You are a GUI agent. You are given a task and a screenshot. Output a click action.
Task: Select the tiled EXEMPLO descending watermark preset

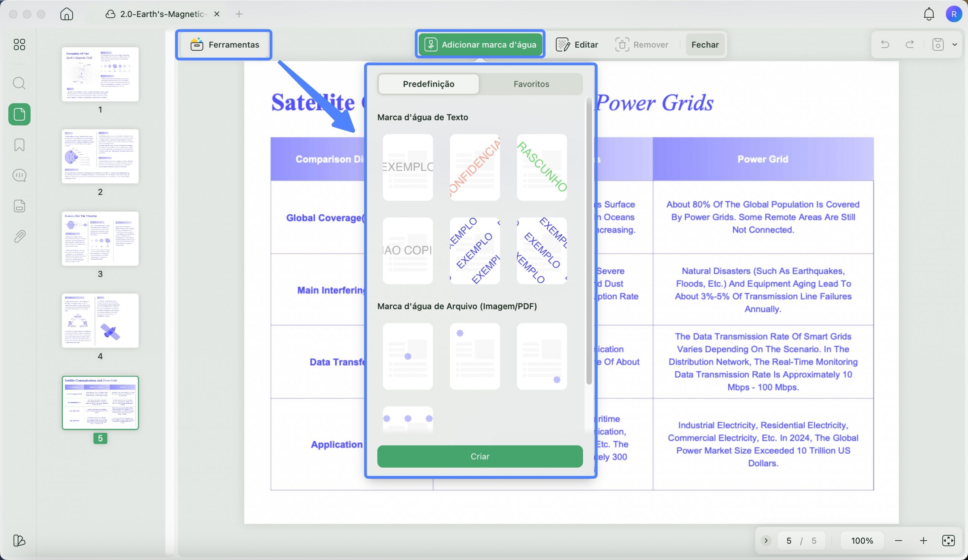[541, 251]
